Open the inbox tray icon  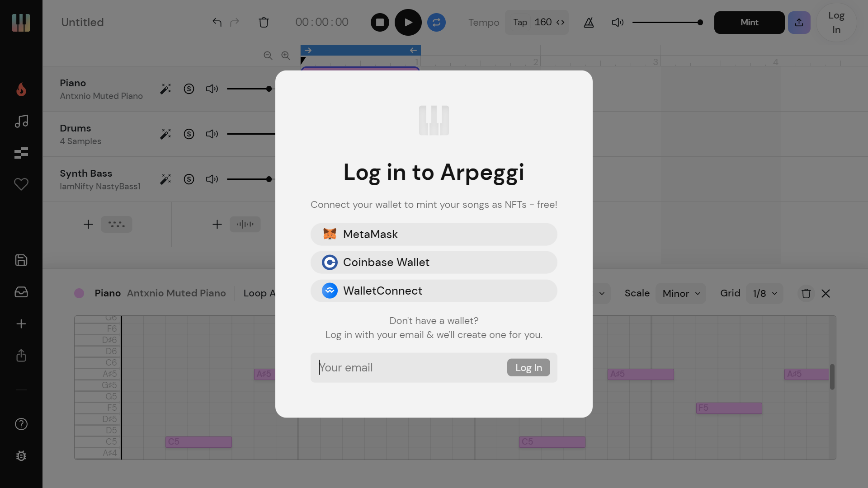(21, 292)
